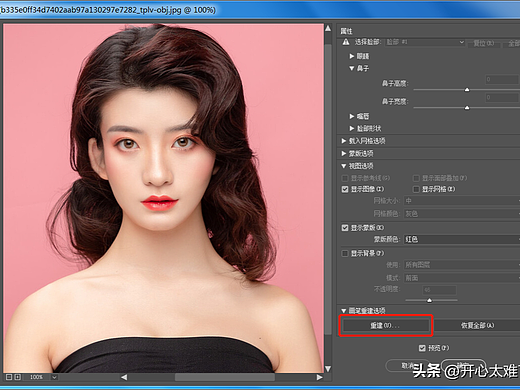
Task: Click the horizontal scrollbar right arrow
Action: (x=319, y=377)
